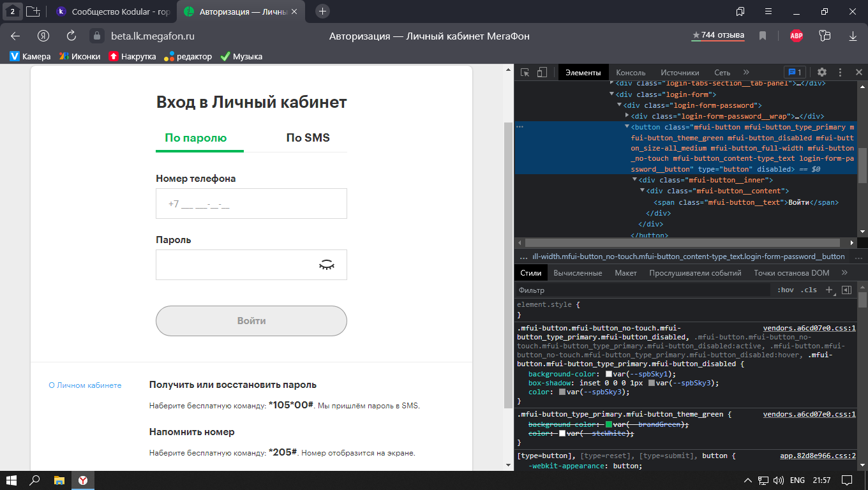Click the Номер телефона input field

click(x=251, y=204)
